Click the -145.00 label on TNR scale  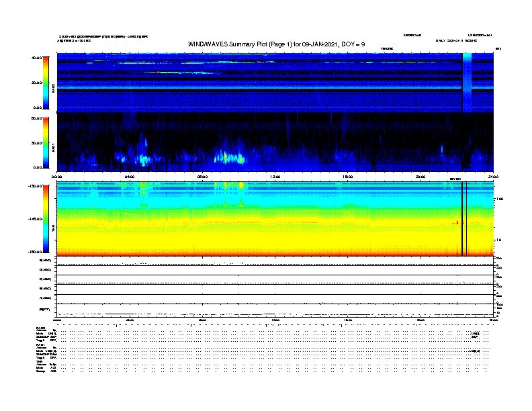tap(36, 219)
